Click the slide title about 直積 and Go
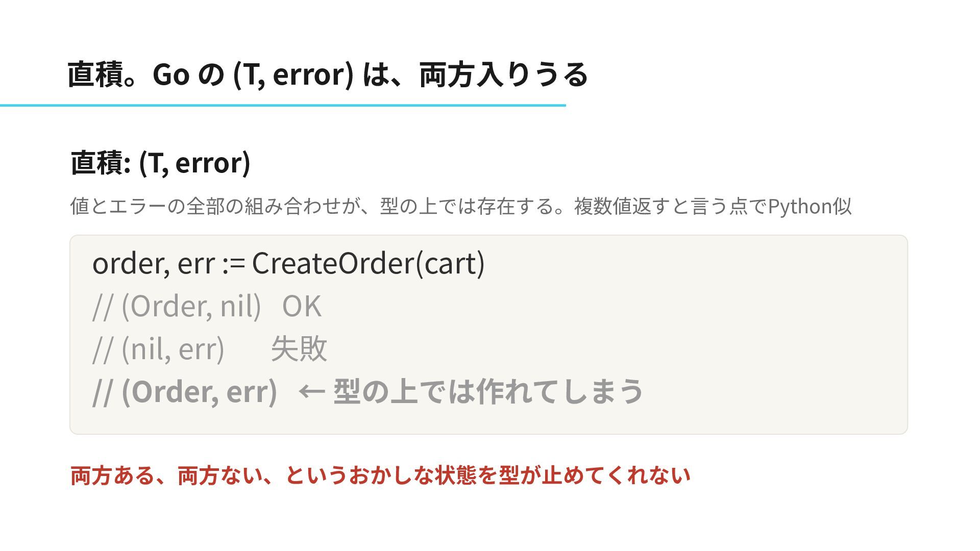The image size is (980, 551). pyautogui.click(x=328, y=74)
